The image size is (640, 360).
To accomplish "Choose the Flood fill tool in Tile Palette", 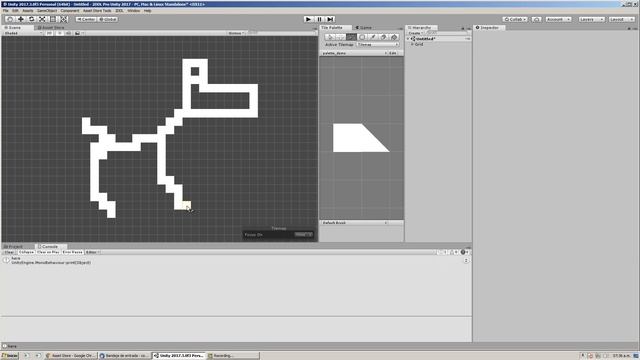I will 394,37.
